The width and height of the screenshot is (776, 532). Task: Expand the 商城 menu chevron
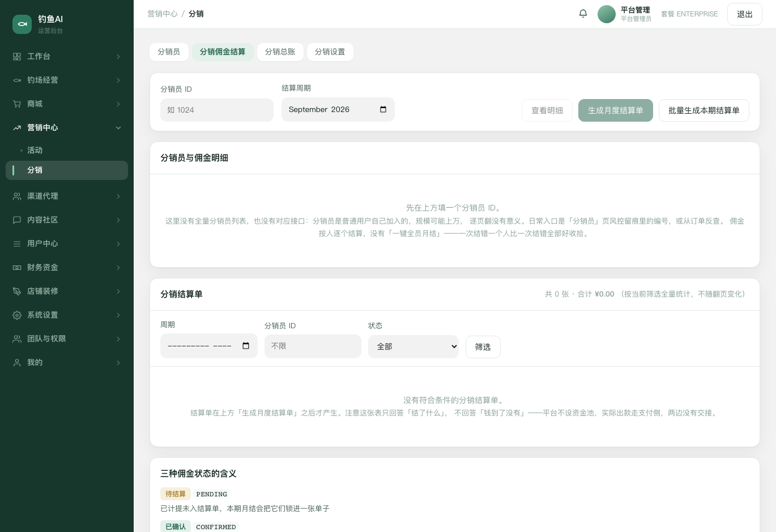118,104
